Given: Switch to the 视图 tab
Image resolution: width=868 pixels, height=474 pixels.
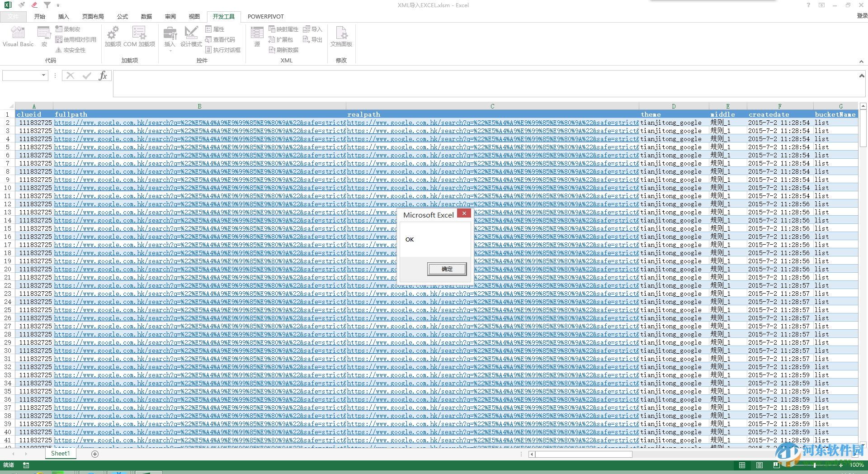Looking at the screenshot, I should [194, 17].
